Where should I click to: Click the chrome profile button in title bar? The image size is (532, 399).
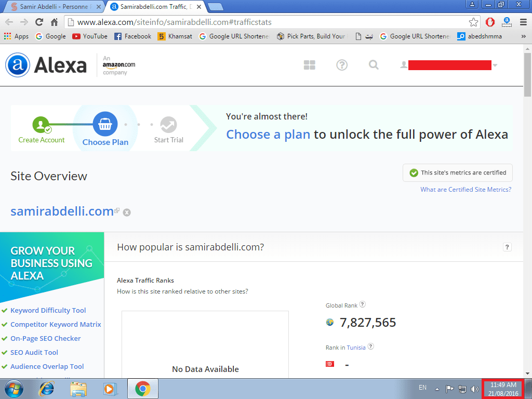click(x=472, y=4)
